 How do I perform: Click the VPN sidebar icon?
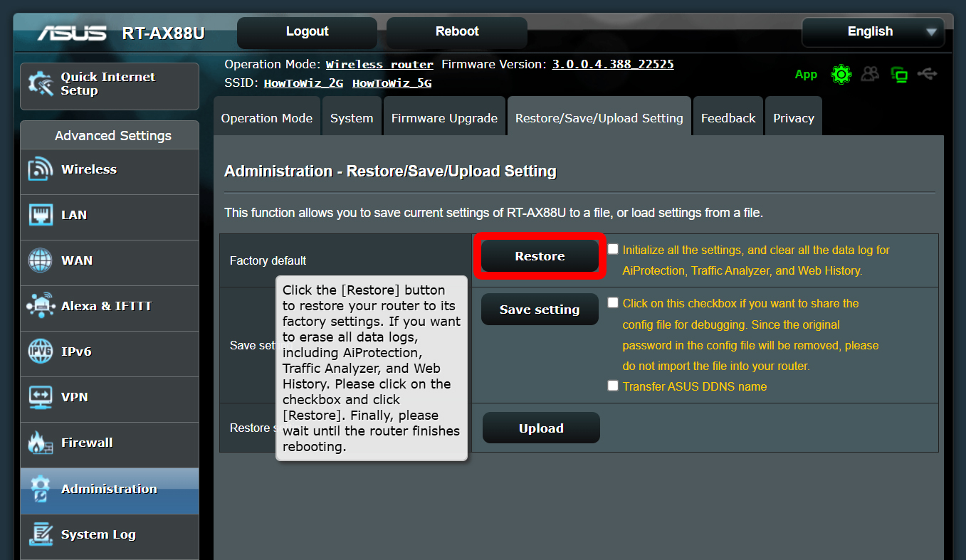click(x=41, y=396)
